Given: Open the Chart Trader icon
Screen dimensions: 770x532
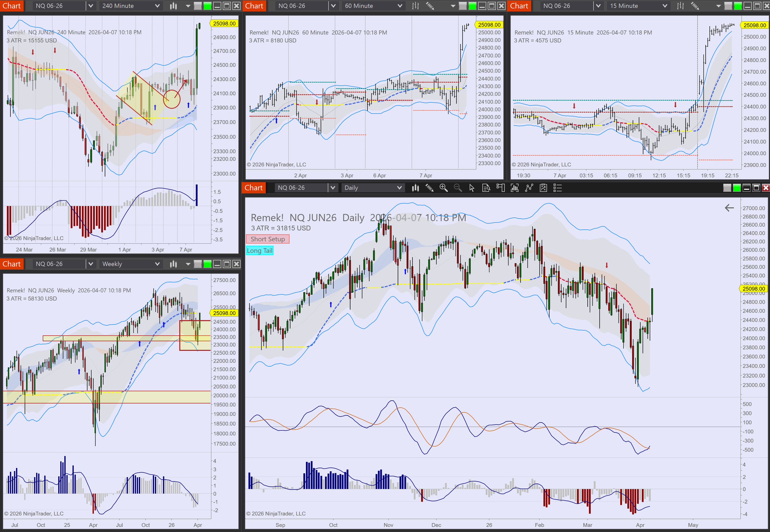Looking at the screenshot, I should (500, 188).
